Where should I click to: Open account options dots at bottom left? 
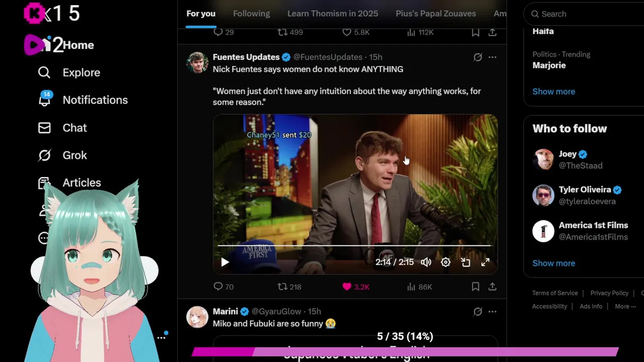tap(161, 337)
